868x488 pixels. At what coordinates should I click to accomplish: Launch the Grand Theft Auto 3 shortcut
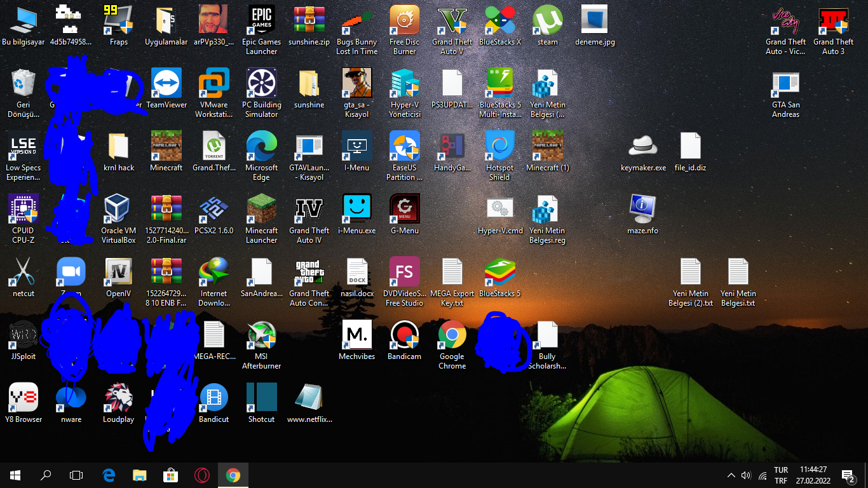pos(834,30)
